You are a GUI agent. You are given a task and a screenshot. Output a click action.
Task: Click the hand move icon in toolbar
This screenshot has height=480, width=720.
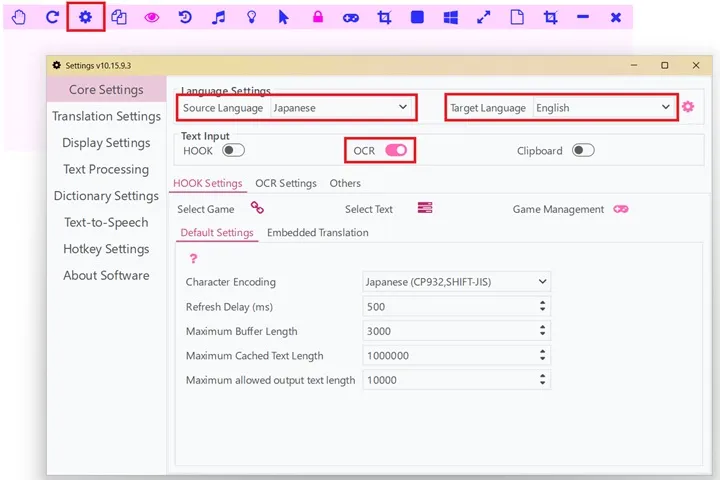(19, 17)
